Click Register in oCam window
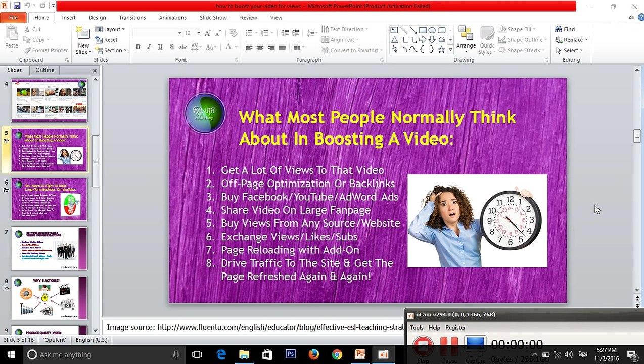 455,328
